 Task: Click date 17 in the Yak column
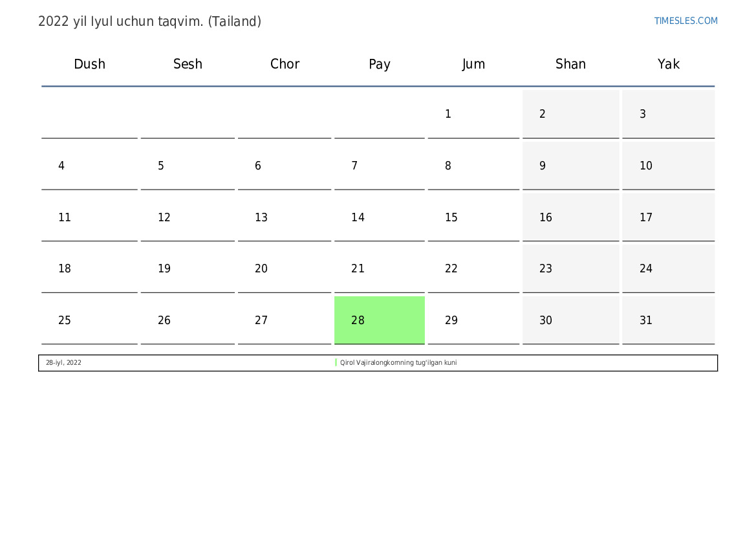click(668, 217)
